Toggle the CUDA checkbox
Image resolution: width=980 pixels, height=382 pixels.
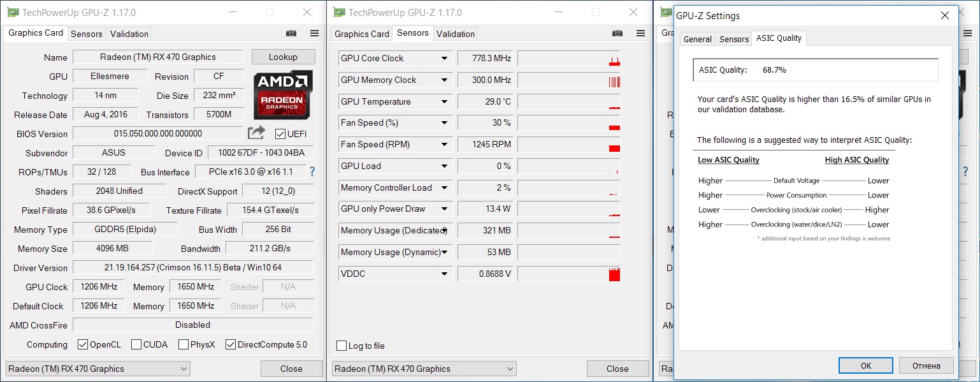[x=136, y=344]
